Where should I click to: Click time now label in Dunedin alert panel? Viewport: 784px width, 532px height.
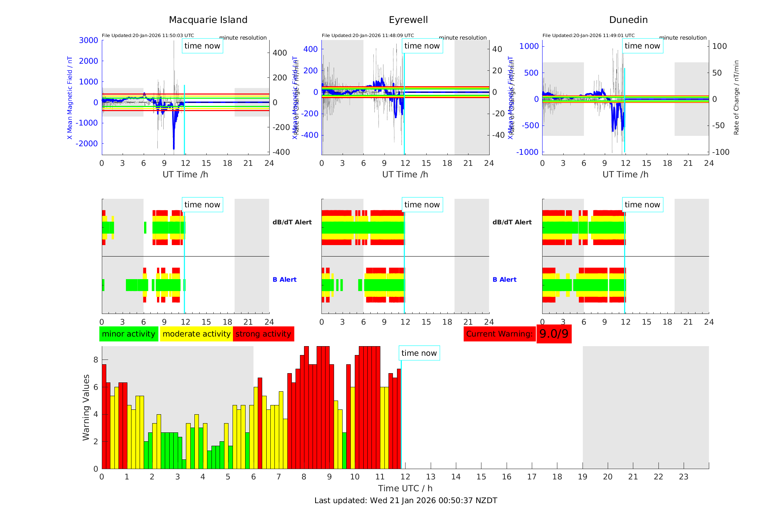coord(642,205)
